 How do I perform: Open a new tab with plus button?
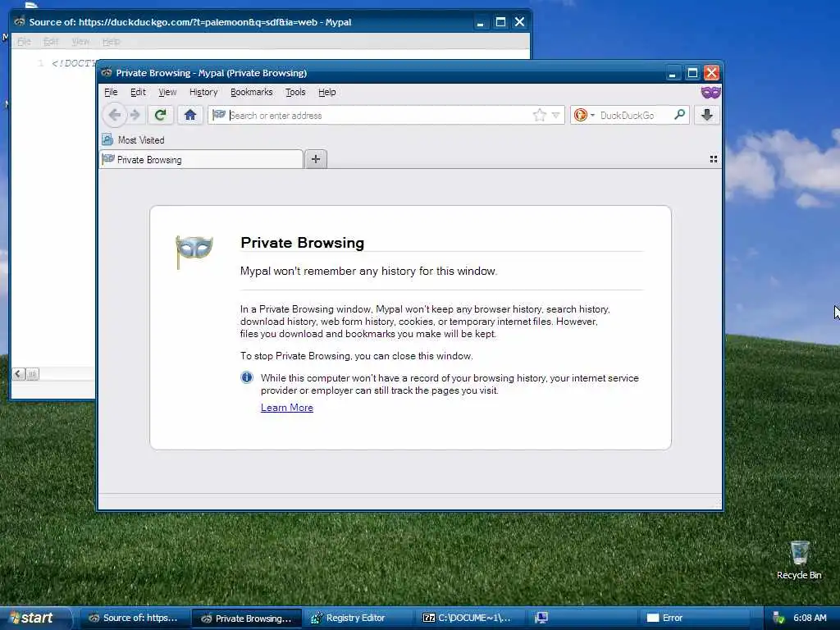click(316, 159)
